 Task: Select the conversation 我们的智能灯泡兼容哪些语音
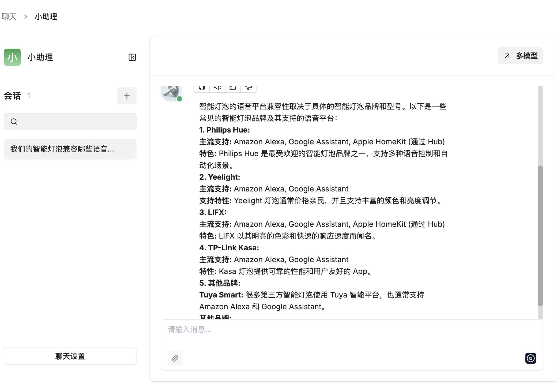coord(70,149)
